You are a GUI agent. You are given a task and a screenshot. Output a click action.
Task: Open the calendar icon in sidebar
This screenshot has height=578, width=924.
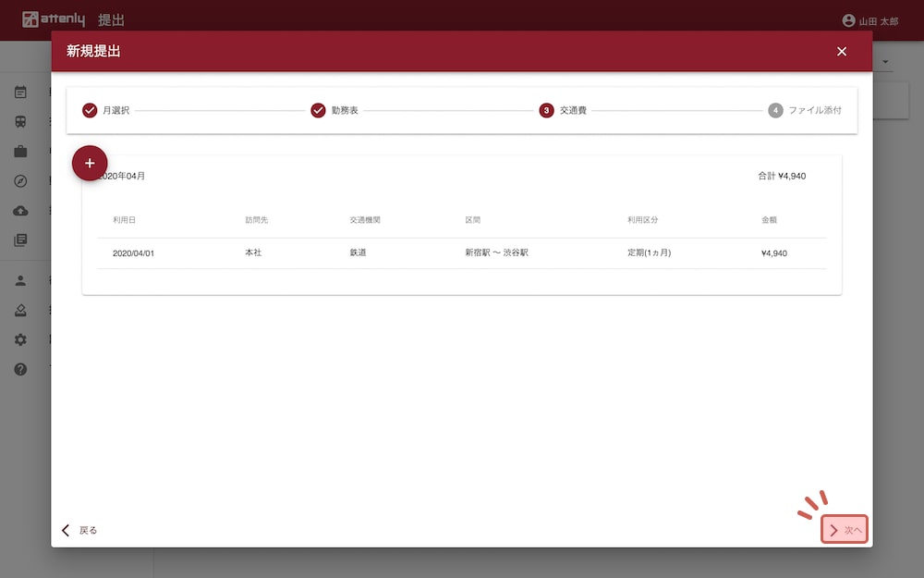(20, 92)
